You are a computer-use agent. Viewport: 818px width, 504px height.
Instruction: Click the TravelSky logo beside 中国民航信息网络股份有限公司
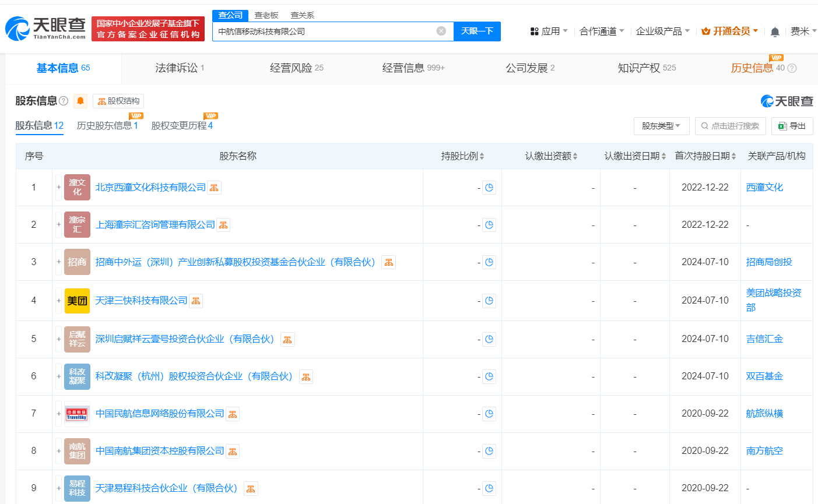(77, 413)
